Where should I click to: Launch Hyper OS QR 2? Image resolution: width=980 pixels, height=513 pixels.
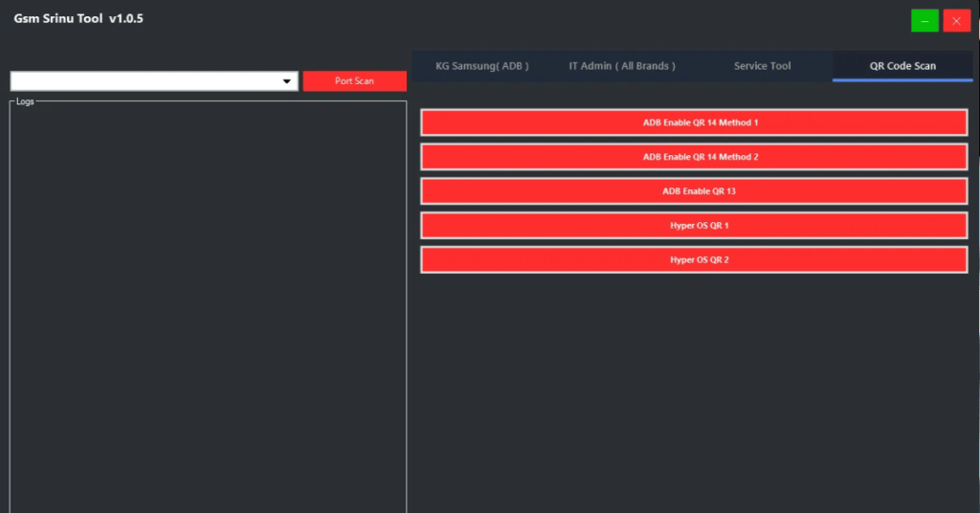tap(694, 260)
